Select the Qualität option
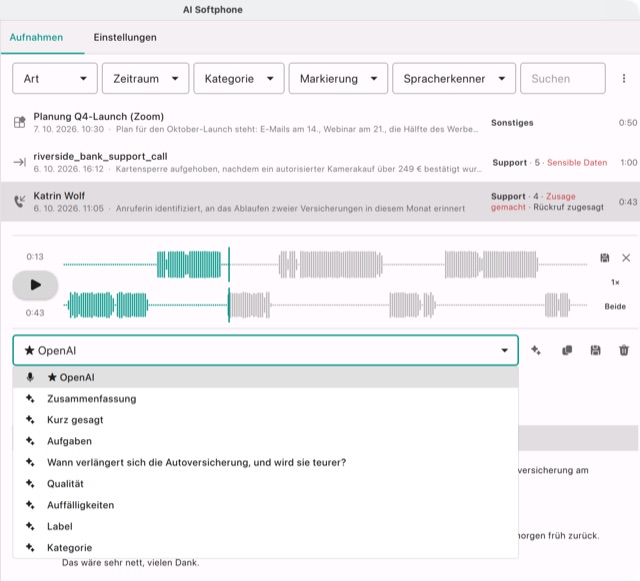The height and width of the screenshot is (581, 640). click(266, 484)
